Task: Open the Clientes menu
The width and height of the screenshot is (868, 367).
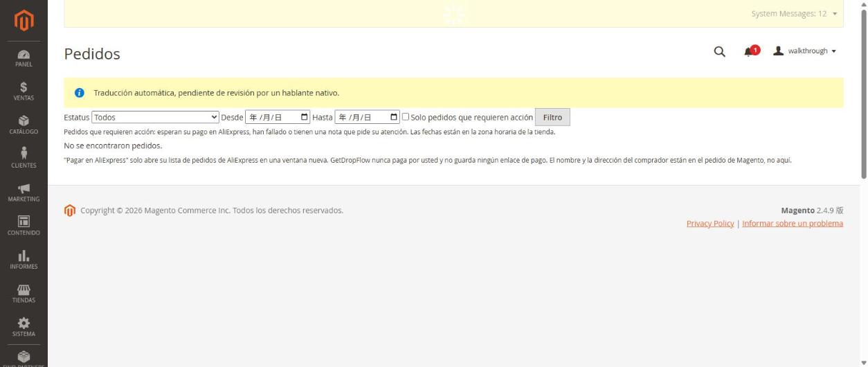Action: pyautogui.click(x=24, y=159)
